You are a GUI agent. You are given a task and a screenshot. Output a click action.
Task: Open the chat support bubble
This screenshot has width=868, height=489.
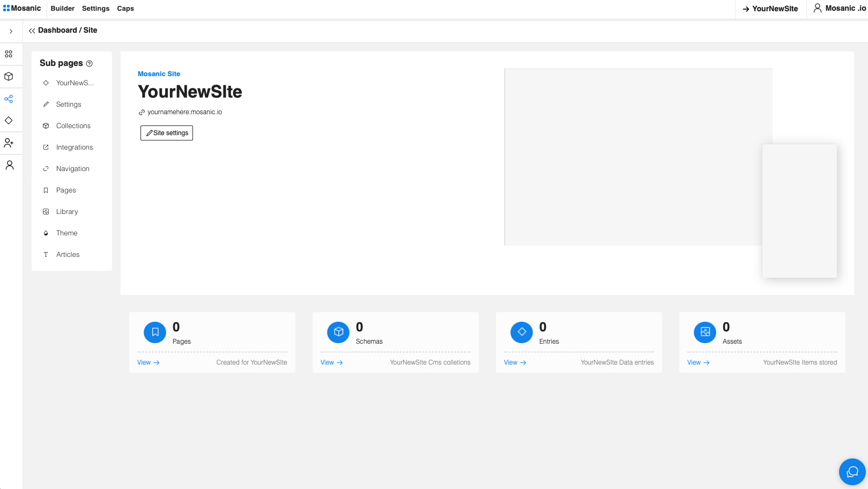(852, 472)
